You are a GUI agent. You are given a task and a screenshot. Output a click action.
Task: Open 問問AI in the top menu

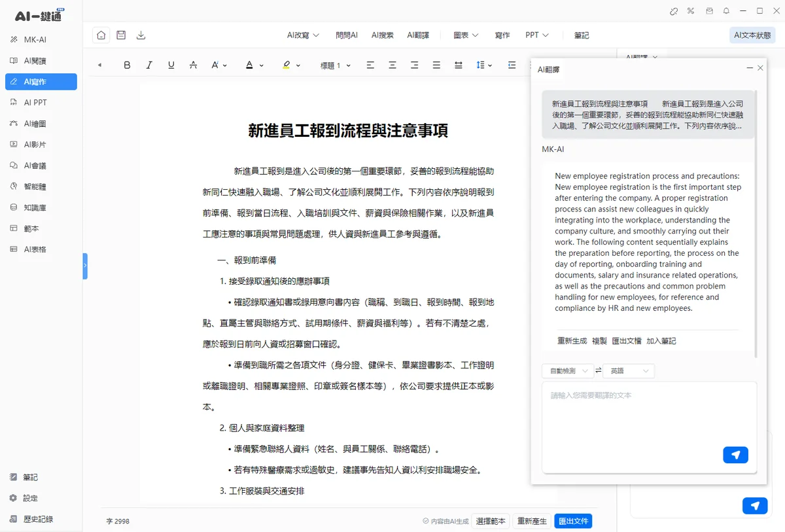click(x=347, y=35)
